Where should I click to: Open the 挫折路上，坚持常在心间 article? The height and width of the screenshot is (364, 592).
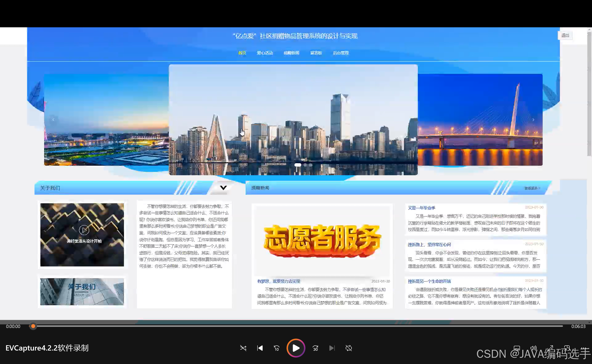pyautogui.click(x=429, y=245)
